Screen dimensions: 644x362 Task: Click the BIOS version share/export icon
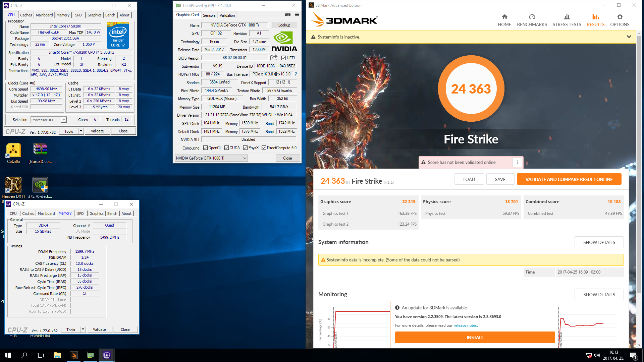(274, 58)
